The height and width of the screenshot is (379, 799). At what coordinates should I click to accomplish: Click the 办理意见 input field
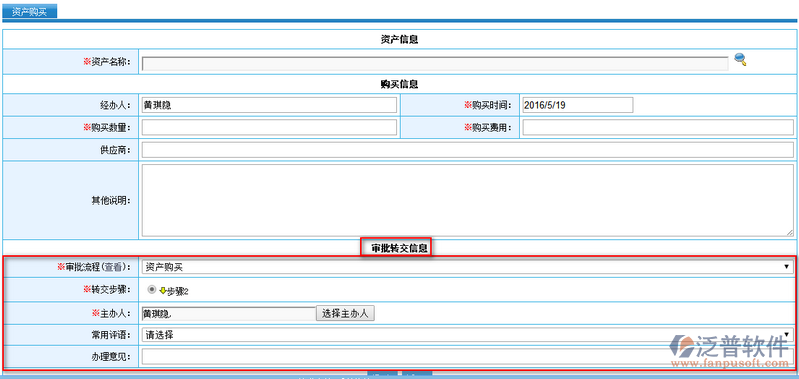click(x=467, y=357)
